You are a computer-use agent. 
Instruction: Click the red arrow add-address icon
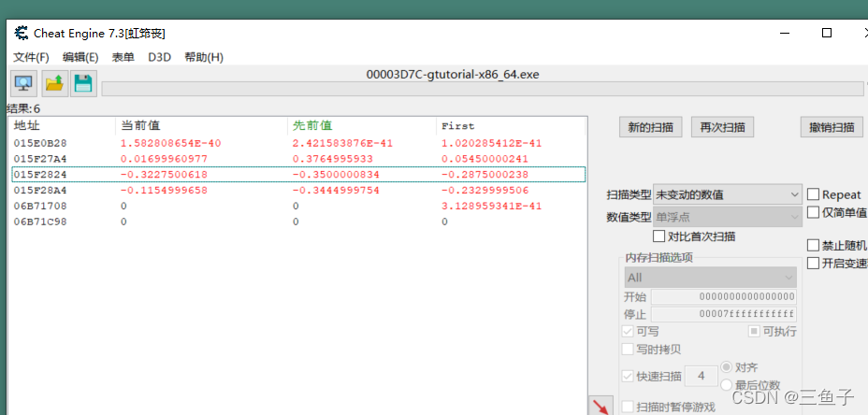pyautogui.click(x=600, y=407)
